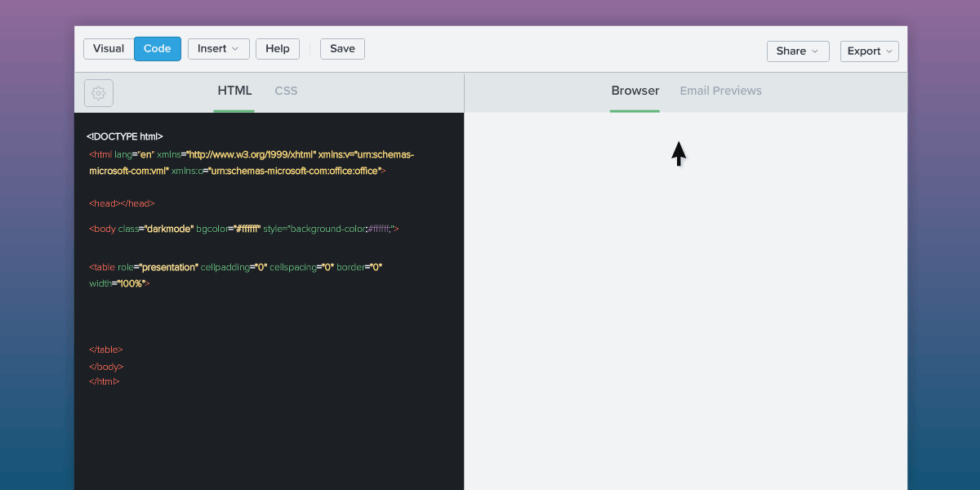Click the microsoft-com:vml namespace code line
This screenshot has height=490, width=980.
coord(237,171)
